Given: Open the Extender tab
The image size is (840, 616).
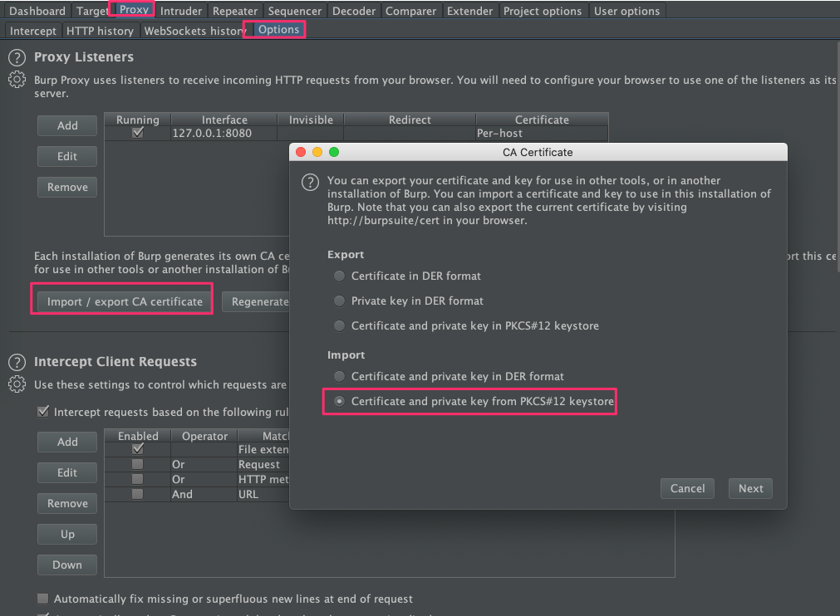Looking at the screenshot, I should 469,11.
